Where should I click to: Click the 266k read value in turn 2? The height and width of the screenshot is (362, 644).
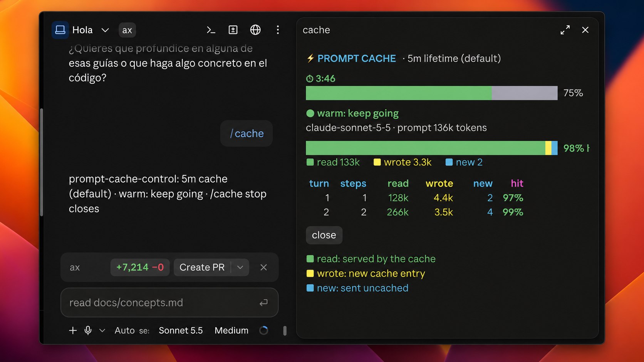pos(397,212)
